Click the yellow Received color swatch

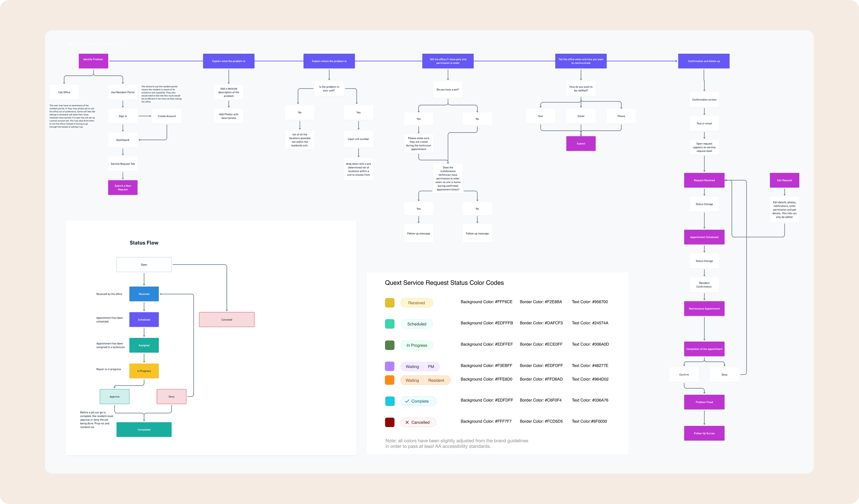[x=390, y=303]
